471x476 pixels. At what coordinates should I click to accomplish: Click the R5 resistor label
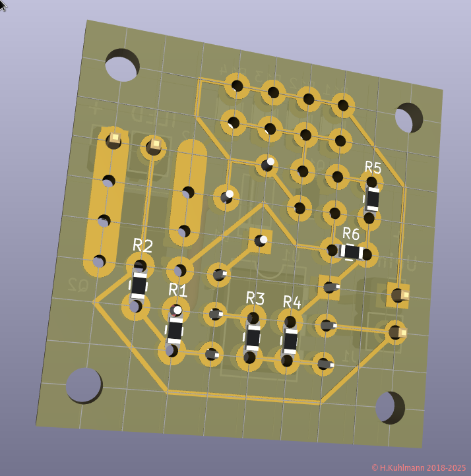pyautogui.click(x=373, y=167)
